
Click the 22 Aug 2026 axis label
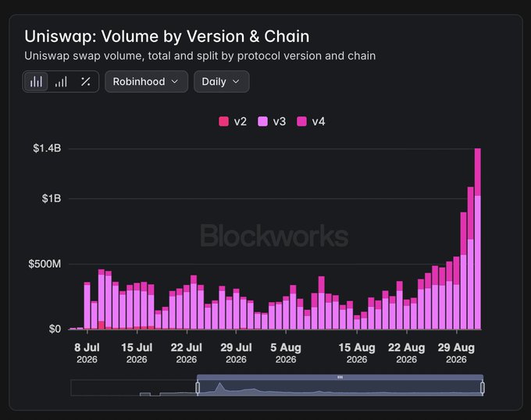[x=406, y=354]
